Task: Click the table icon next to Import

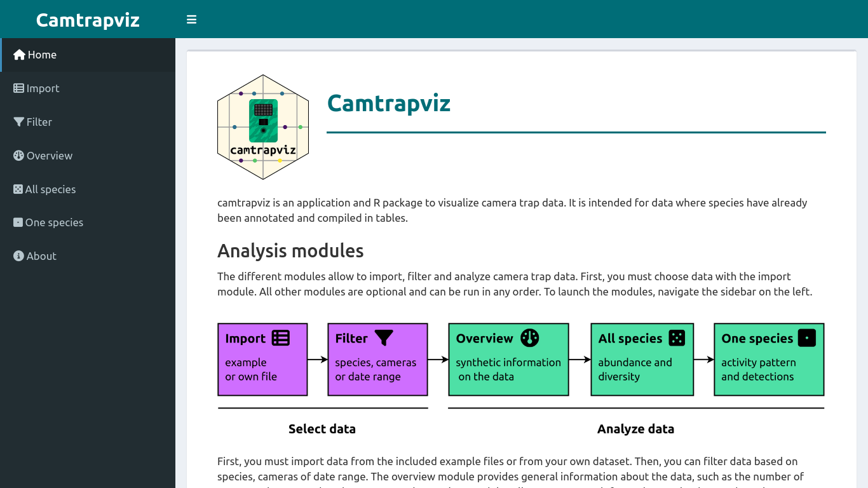Action: (18, 88)
